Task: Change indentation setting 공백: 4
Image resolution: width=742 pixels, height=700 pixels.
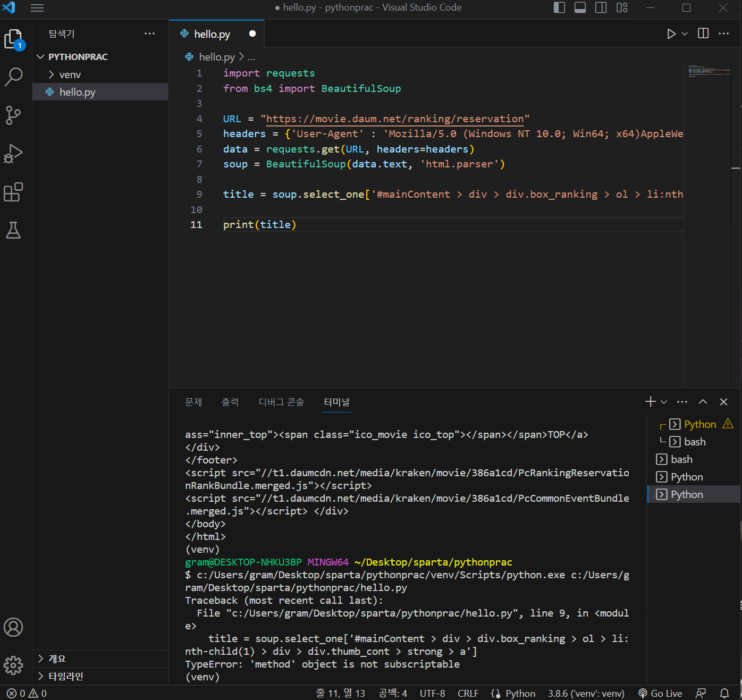Action: tap(393, 693)
